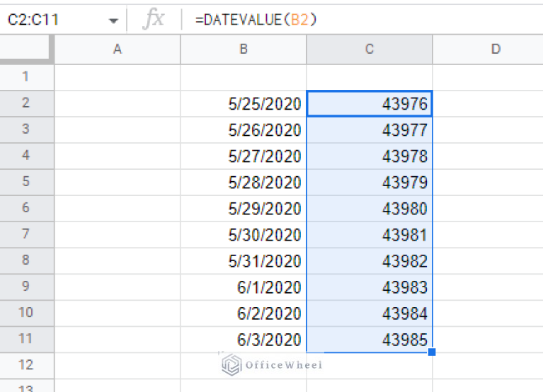Select cell B9 showing 6/1/2020
This screenshot has height=392, width=543.
pos(244,287)
